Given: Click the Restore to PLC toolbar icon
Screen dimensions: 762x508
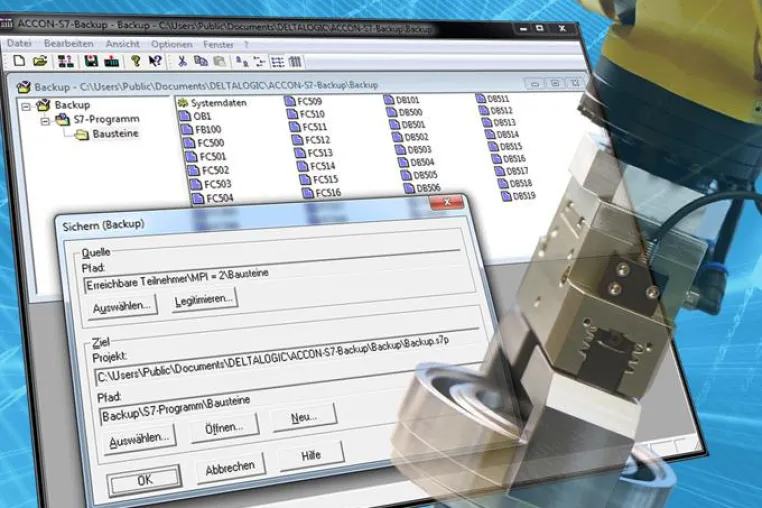Looking at the screenshot, I should (112, 61).
